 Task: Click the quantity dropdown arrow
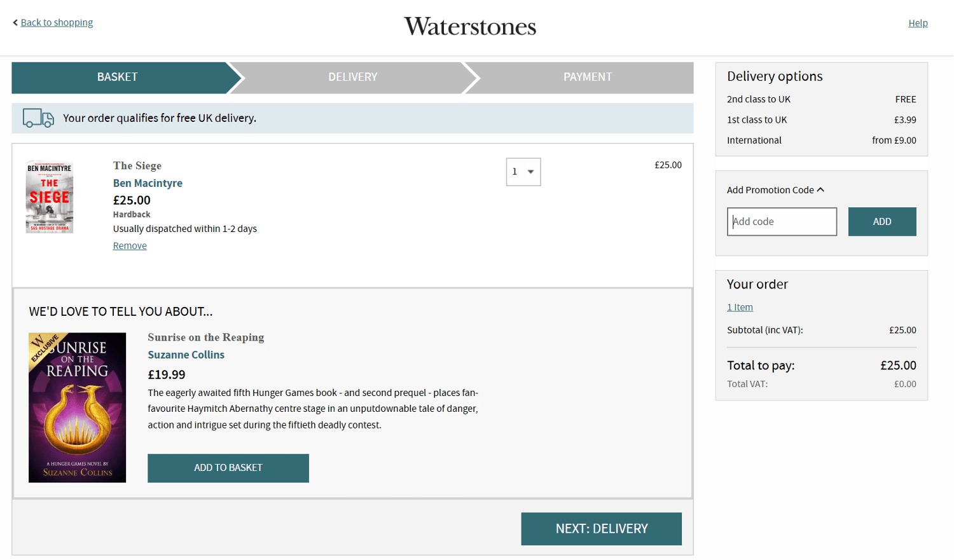coord(530,172)
